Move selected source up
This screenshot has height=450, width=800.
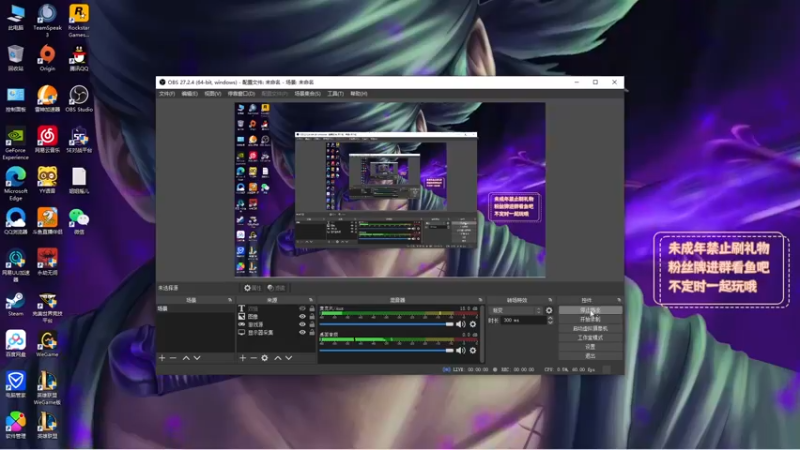pos(278,358)
